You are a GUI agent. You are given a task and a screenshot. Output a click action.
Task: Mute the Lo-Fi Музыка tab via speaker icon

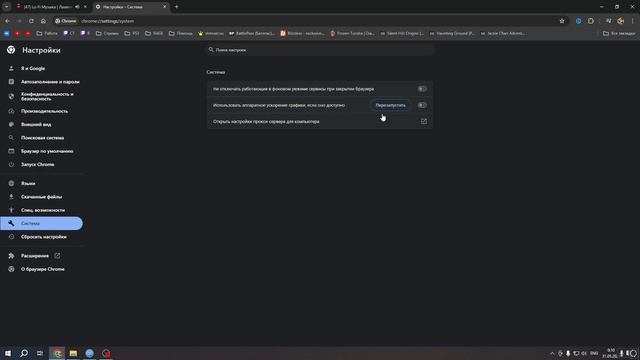click(77, 7)
